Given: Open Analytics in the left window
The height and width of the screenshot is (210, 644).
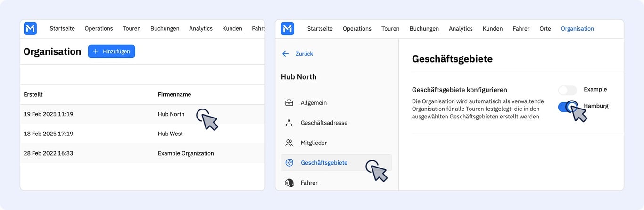Looking at the screenshot, I should coord(201,29).
